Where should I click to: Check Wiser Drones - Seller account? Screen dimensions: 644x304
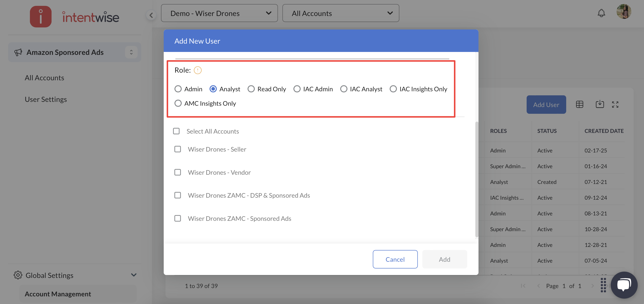[177, 149]
